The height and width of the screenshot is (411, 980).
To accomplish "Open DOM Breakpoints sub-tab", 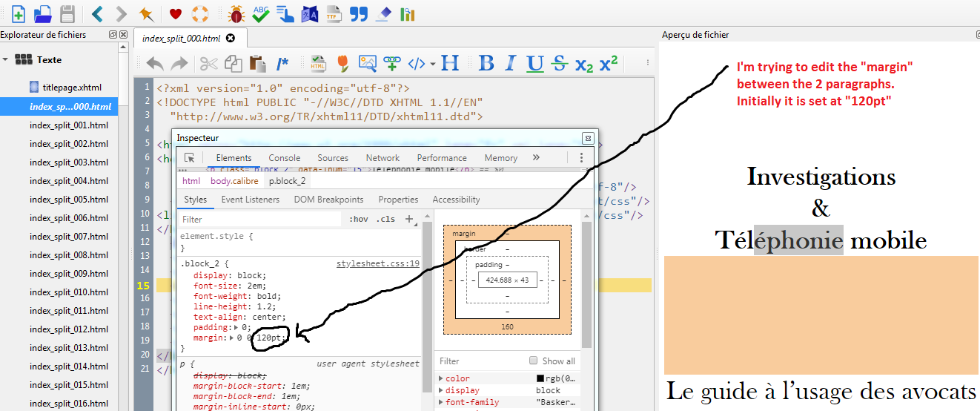I will (x=329, y=200).
